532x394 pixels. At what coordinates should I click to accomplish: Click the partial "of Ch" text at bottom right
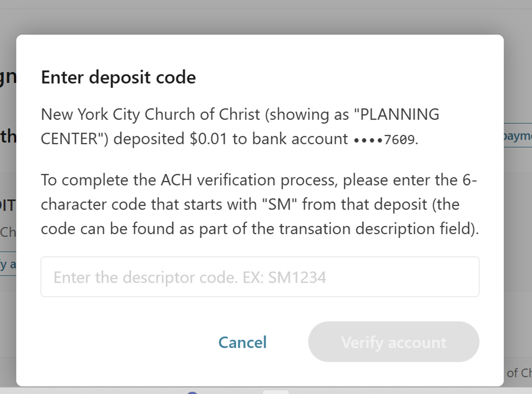click(x=519, y=373)
